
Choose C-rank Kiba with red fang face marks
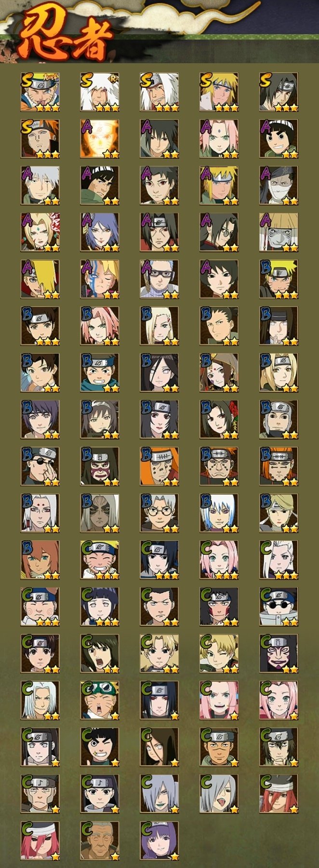coord(219,607)
